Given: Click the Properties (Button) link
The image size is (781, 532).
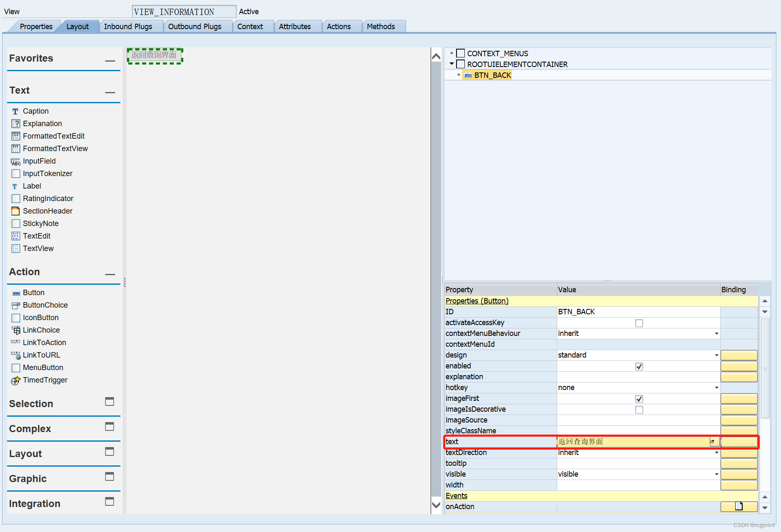Looking at the screenshot, I should click(x=477, y=301).
